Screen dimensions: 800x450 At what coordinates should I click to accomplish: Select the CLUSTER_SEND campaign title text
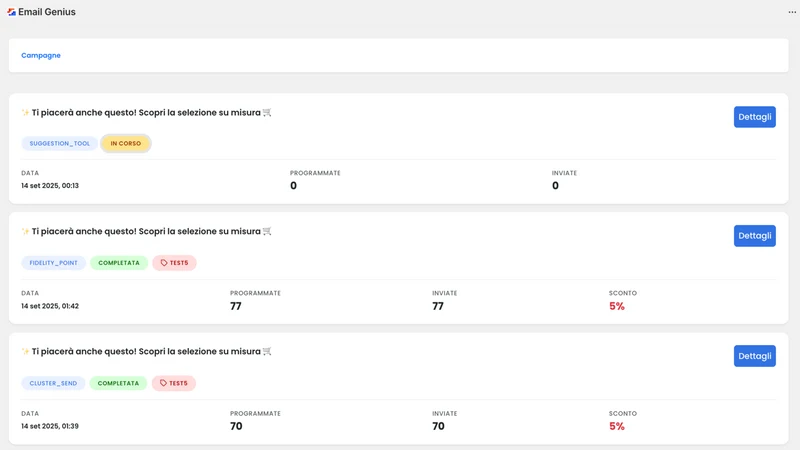(146, 351)
